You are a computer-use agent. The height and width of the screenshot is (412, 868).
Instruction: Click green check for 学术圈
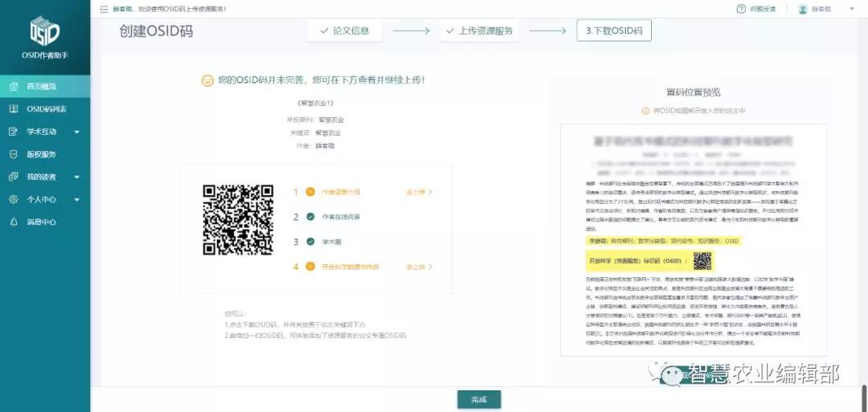tap(309, 241)
